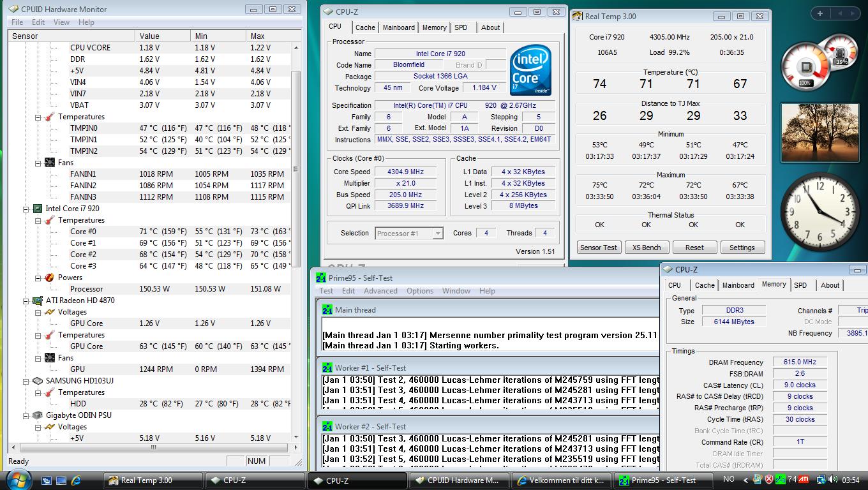Open the Window menu in Prime95
This screenshot has width=868, height=490.
point(456,291)
